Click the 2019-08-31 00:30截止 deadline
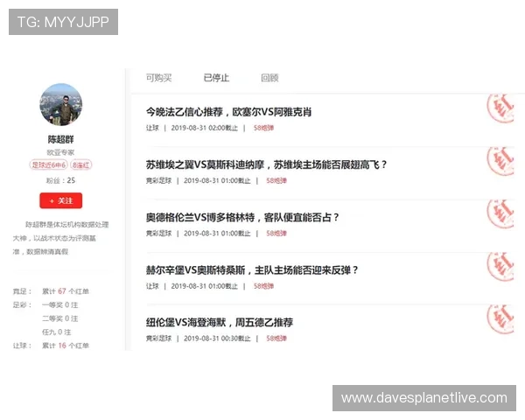 click(x=217, y=339)
